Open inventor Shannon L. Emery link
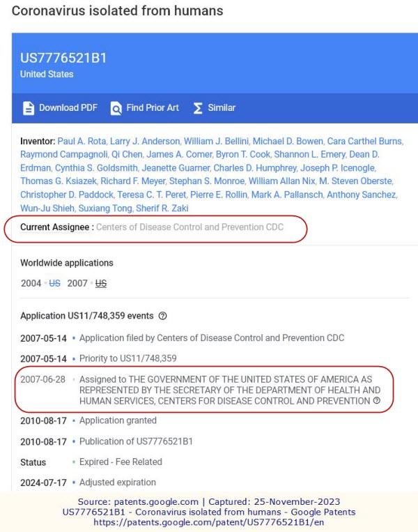The image size is (418, 532). [x=309, y=154]
